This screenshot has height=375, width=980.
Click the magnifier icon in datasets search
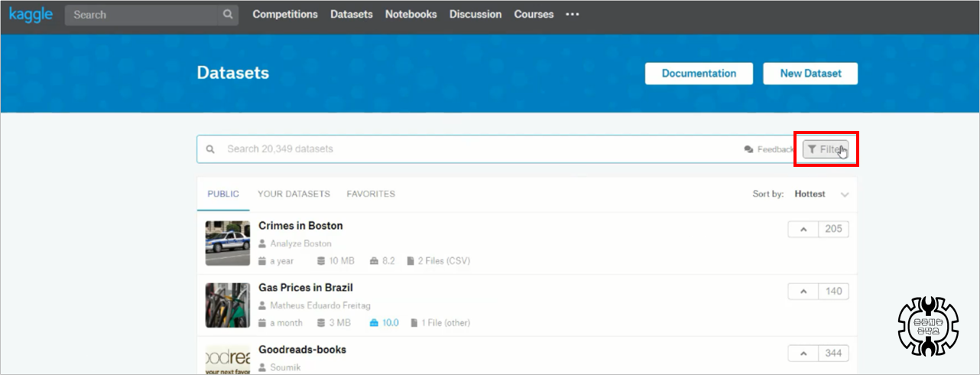click(x=210, y=149)
